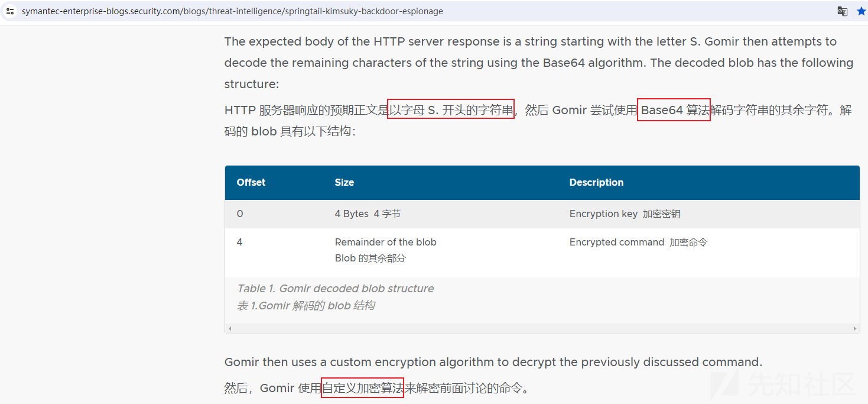
Task: Select the Description column header
Action: coord(596,182)
